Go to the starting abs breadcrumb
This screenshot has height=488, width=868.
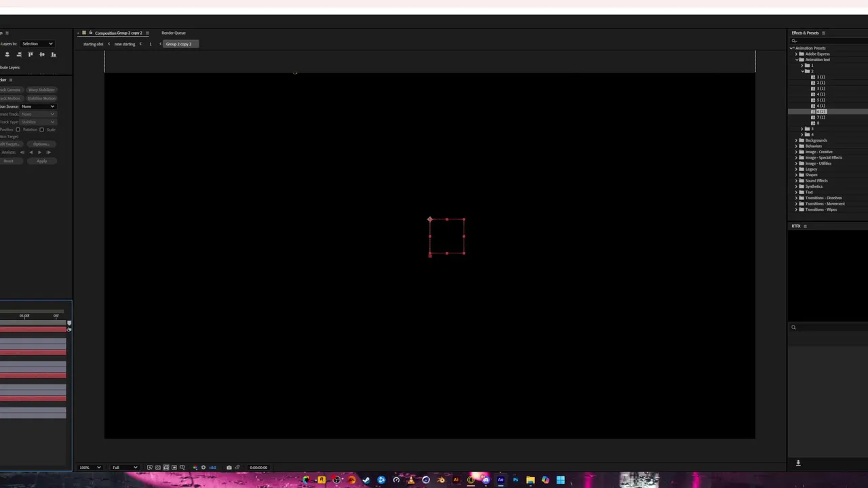click(94, 44)
